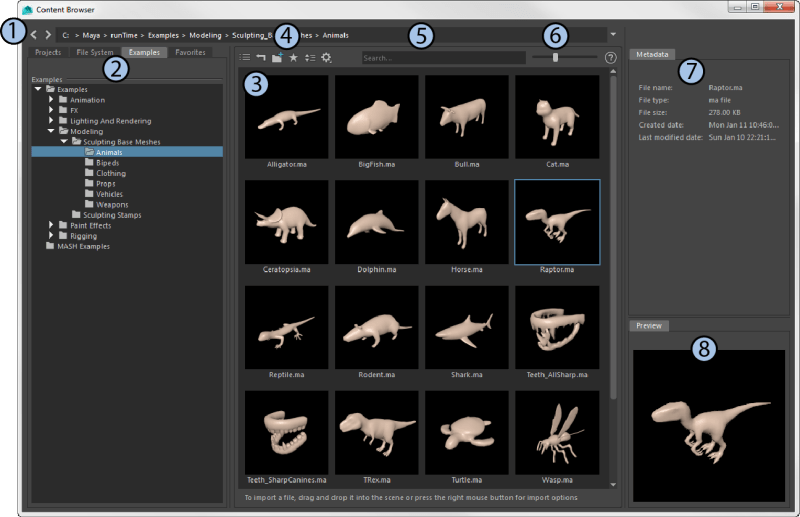The image size is (800, 517).
Task: Expand the Paint Effects folder
Action: click(51, 225)
